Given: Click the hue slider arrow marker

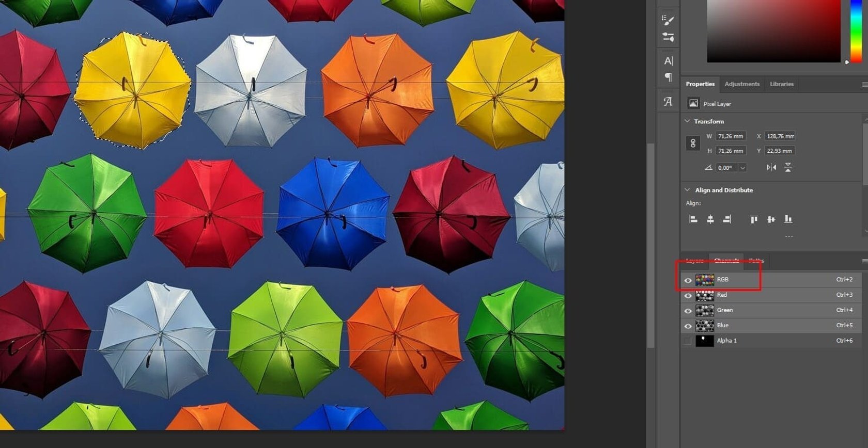Looking at the screenshot, I should coord(847,62).
